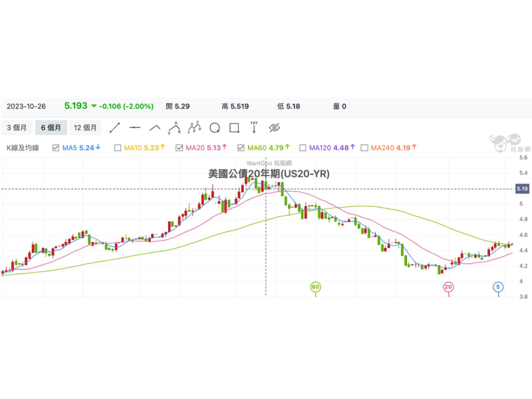Click the high value 高 5.519
532x399 pixels.
coord(235,106)
